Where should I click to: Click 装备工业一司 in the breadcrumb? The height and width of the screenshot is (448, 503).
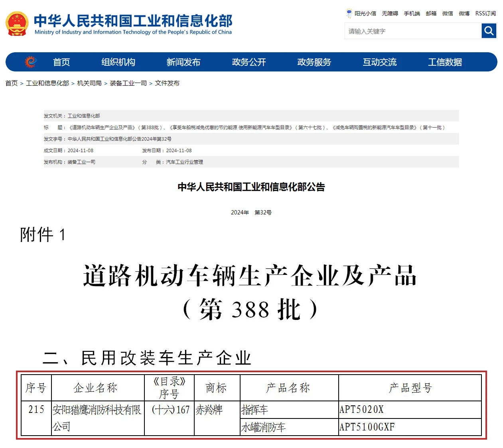point(128,83)
